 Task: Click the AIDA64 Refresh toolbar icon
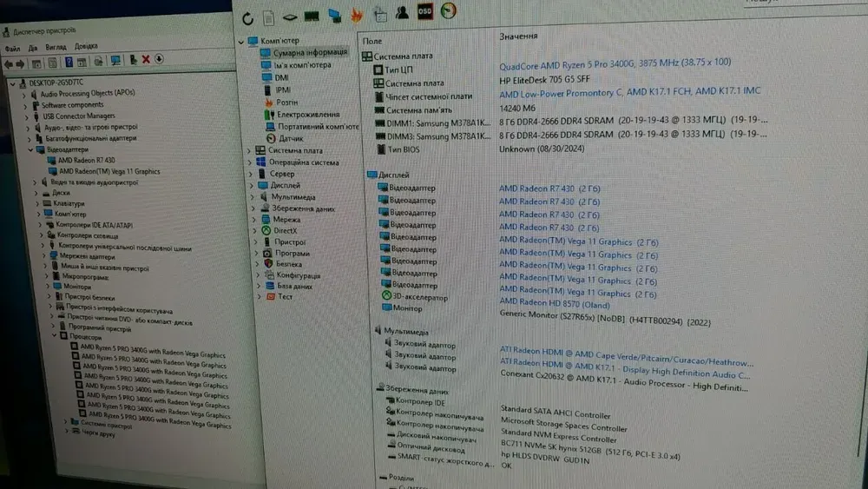[x=248, y=17]
